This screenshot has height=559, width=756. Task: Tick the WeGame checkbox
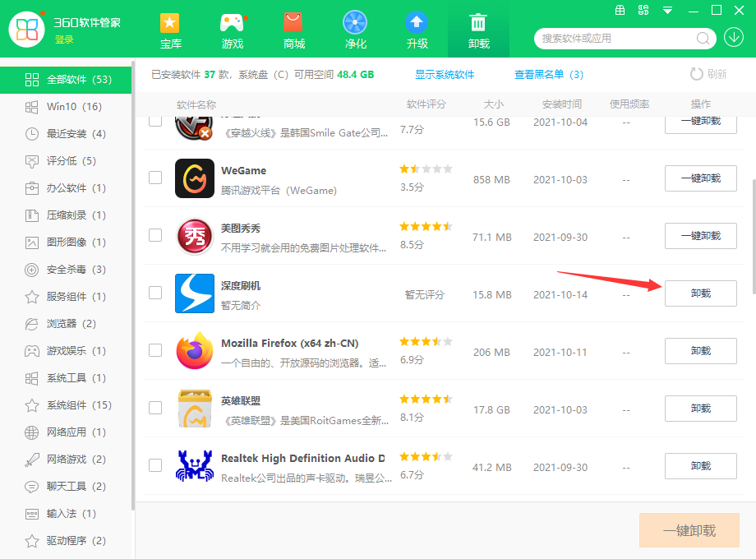pos(155,178)
